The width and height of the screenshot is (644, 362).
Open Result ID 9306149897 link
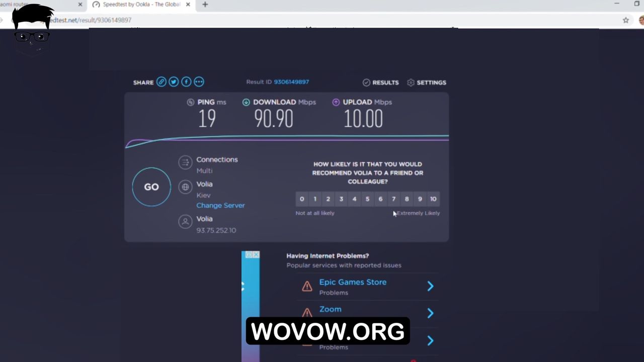click(291, 82)
